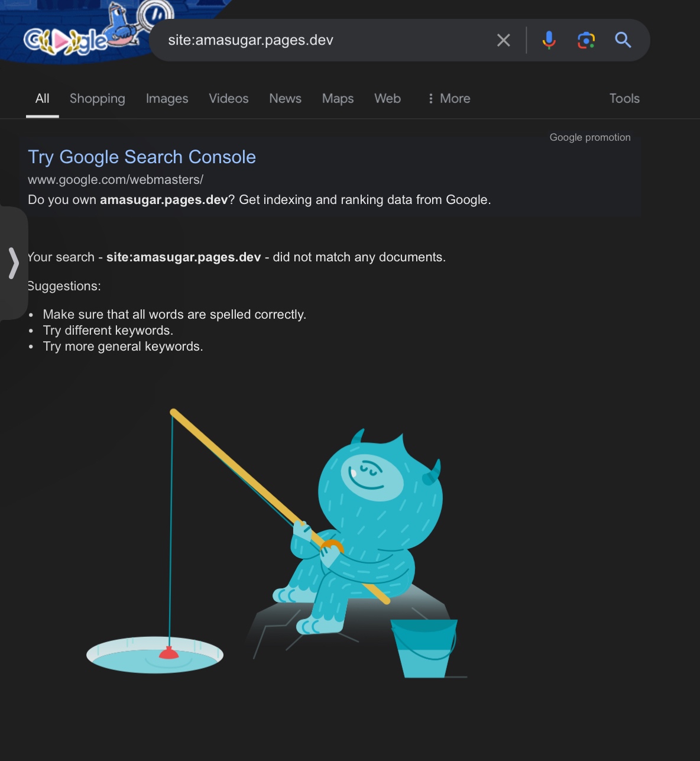The height and width of the screenshot is (761, 700).
Task: Select the All results tab
Action: (43, 99)
